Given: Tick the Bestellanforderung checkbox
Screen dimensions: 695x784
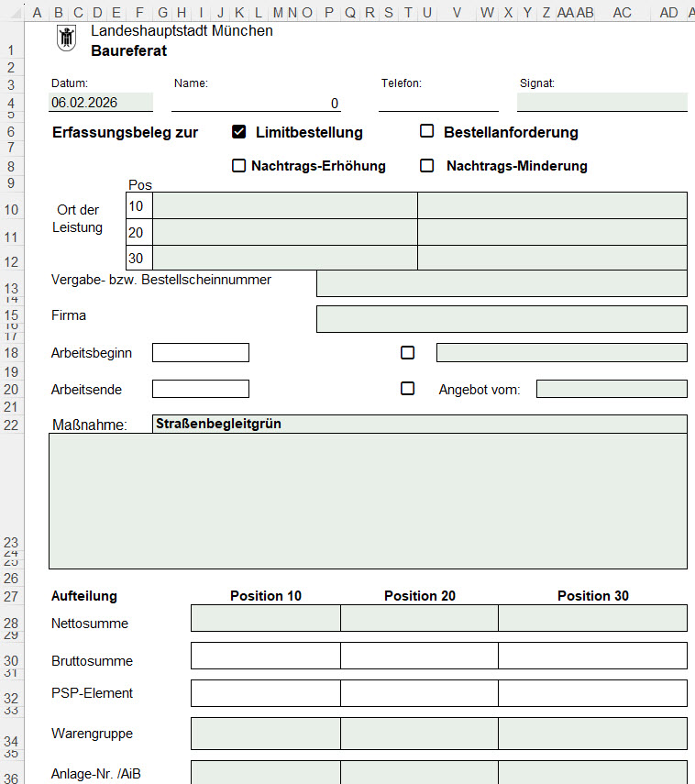Looking at the screenshot, I should 426,131.
